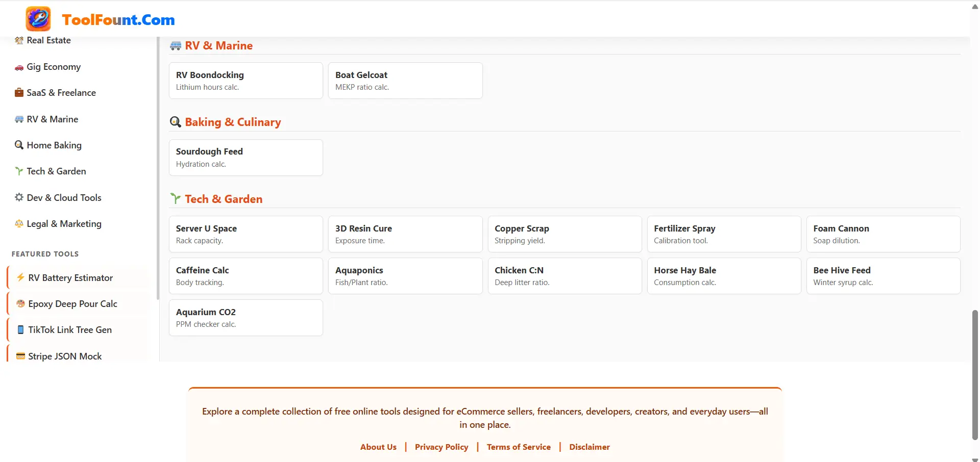The image size is (980, 462).
Task: Open the Horse Hay Bale card
Action: [724, 276]
